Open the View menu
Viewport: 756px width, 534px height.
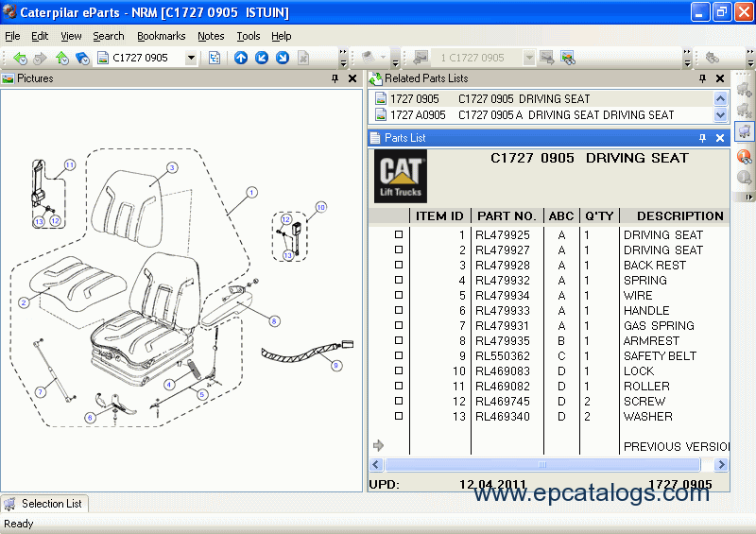coord(71,36)
